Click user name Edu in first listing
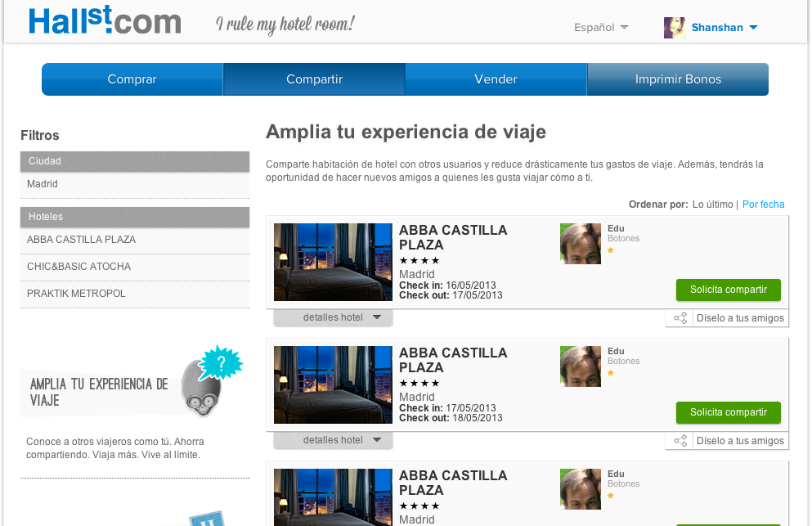 (x=616, y=228)
